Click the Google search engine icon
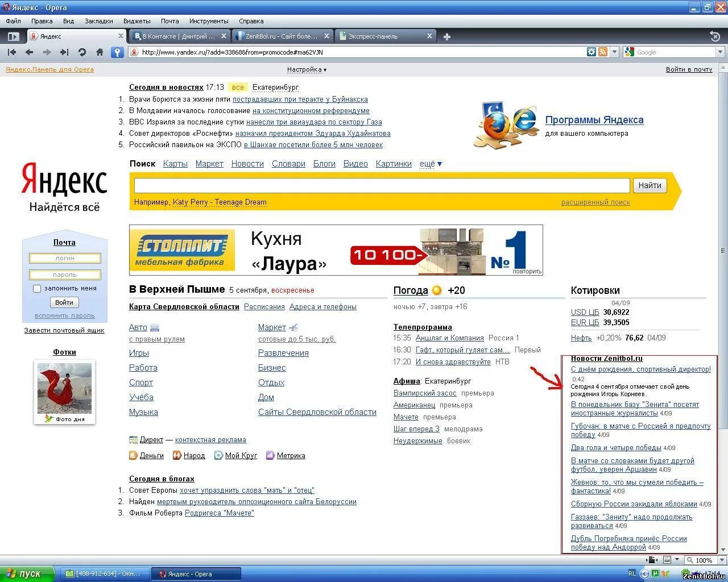The height and width of the screenshot is (582, 728). point(629,52)
